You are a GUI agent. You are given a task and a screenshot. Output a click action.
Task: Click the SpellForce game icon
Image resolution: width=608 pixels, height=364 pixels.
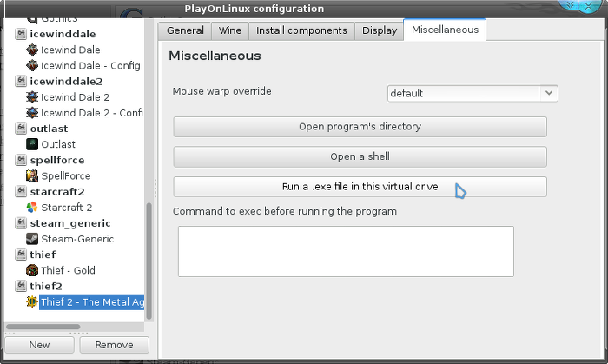(32, 175)
